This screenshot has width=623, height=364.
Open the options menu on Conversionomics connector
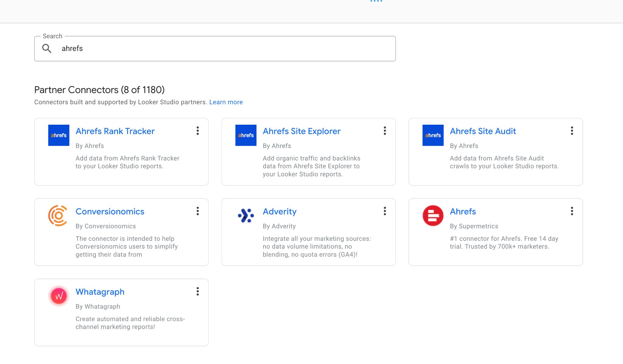(198, 211)
